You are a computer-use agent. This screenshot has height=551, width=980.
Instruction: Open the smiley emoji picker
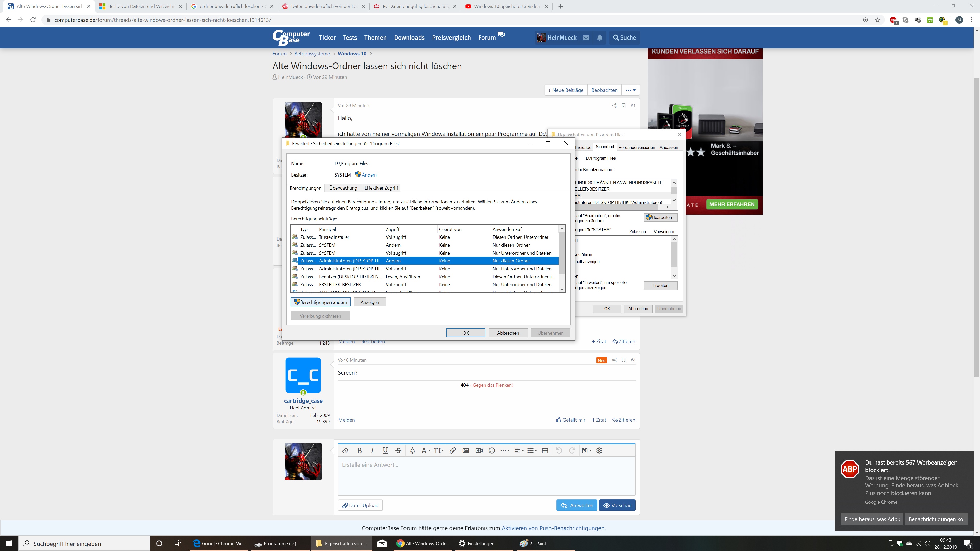[492, 450]
